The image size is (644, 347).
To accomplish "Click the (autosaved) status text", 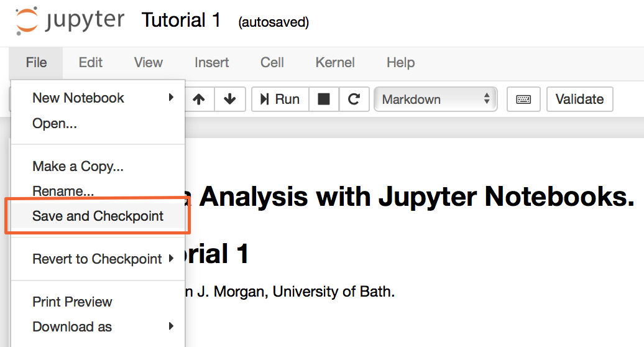I will (274, 22).
